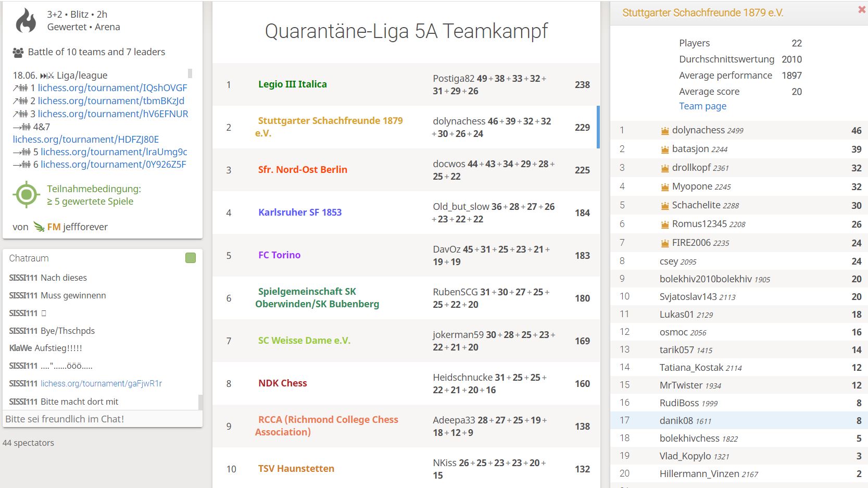Open tournament link HDFZJ80E
This screenshot has width=868, height=488.
[86, 140]
